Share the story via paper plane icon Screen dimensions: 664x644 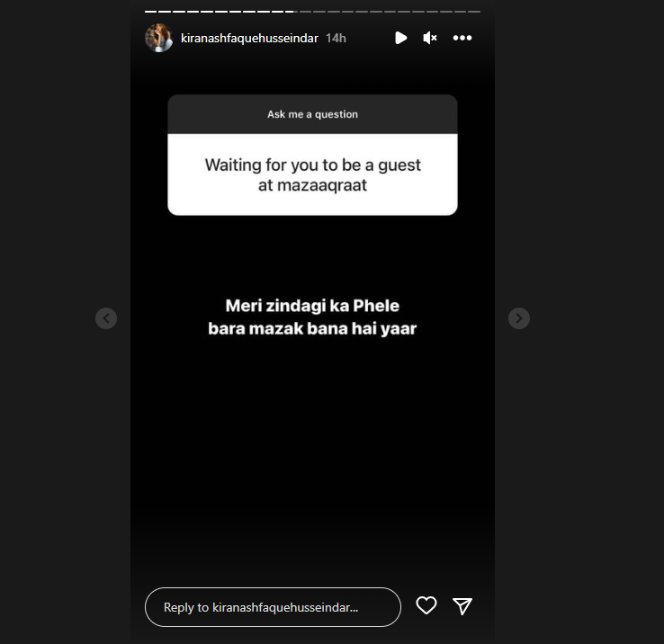click(462, 606)
